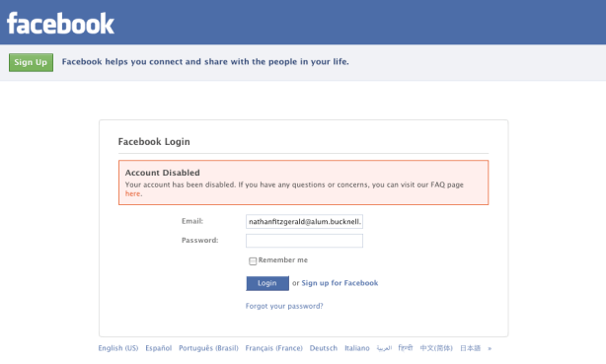The height and width of the screenshot is (364, 606).
Task: Switch language to Deutsch
Action: click(324, 348)
